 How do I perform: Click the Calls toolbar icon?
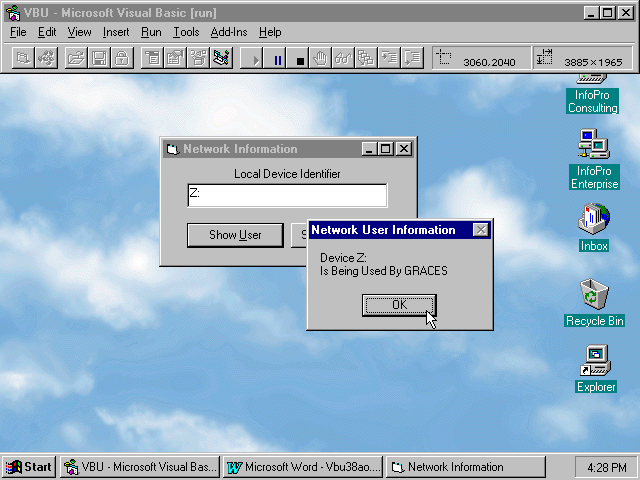coord(366,59)
